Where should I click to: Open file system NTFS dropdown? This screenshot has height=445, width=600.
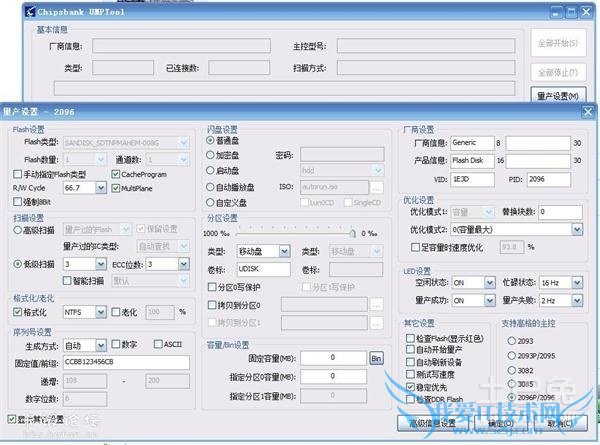point(101,312)
